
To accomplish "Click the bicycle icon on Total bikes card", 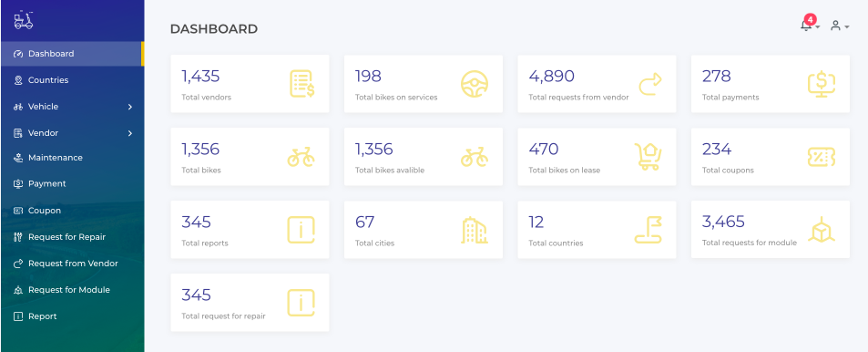I will [301, 157].
